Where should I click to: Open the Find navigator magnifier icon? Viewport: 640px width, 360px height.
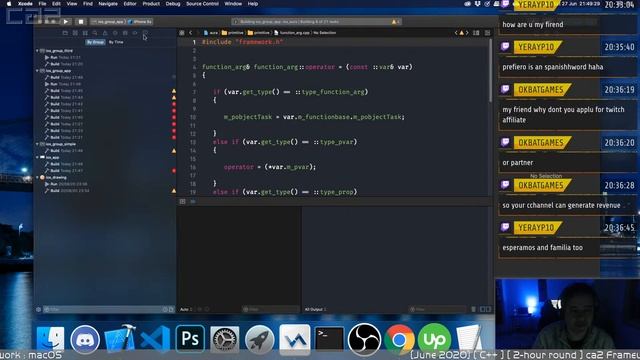pyautogui.click(x=95, y=33)
